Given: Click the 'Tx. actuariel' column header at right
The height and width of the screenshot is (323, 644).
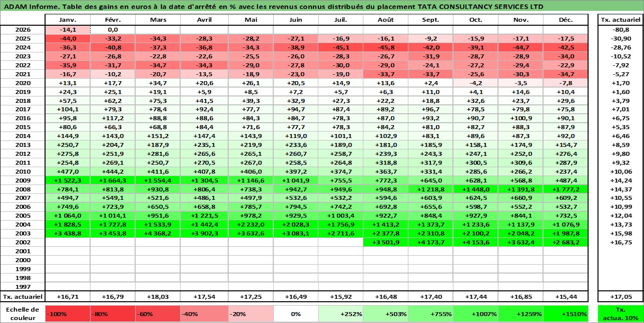Looking at the screenshot, I should (x=621, y=20).
